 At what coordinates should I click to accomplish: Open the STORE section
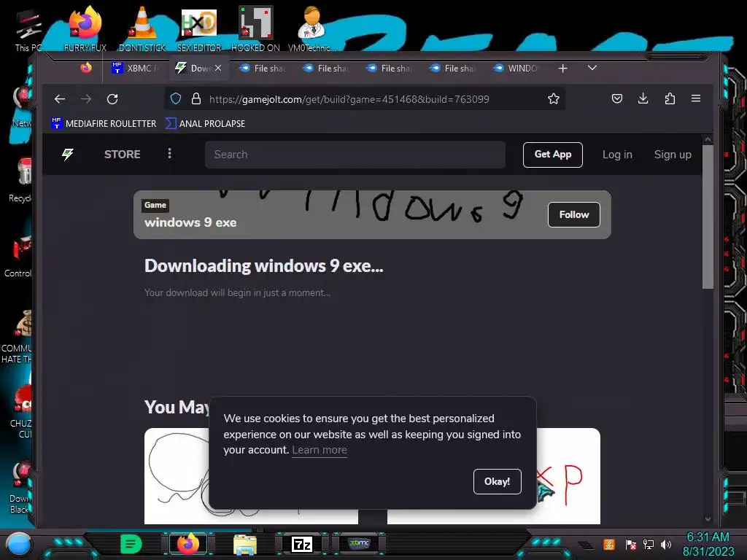[x=122, y=155]
